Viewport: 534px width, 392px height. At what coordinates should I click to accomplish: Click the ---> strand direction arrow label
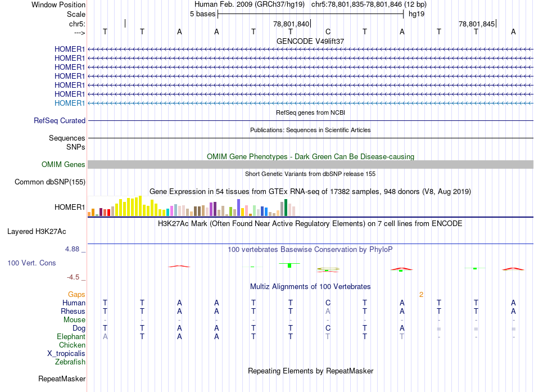click(79, 33)
